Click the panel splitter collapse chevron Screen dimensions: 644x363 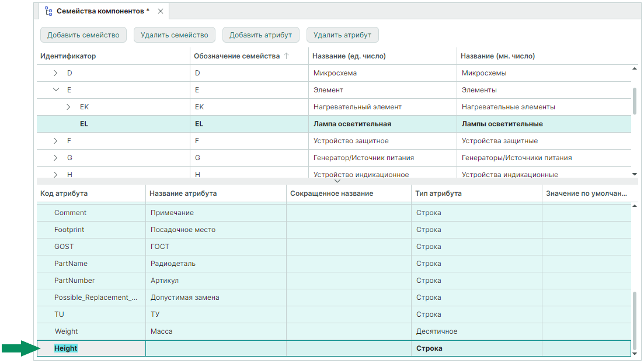pos(337,181)
